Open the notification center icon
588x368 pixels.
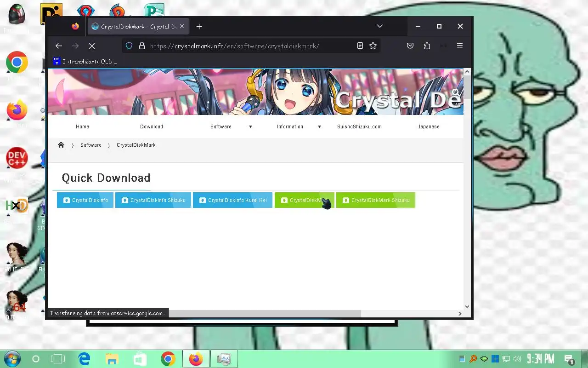569,359
